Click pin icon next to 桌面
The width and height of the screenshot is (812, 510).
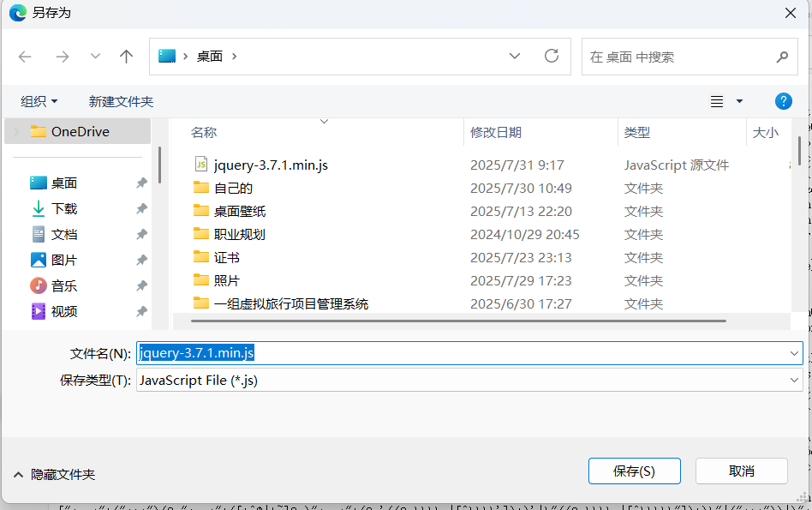(141, 183)
